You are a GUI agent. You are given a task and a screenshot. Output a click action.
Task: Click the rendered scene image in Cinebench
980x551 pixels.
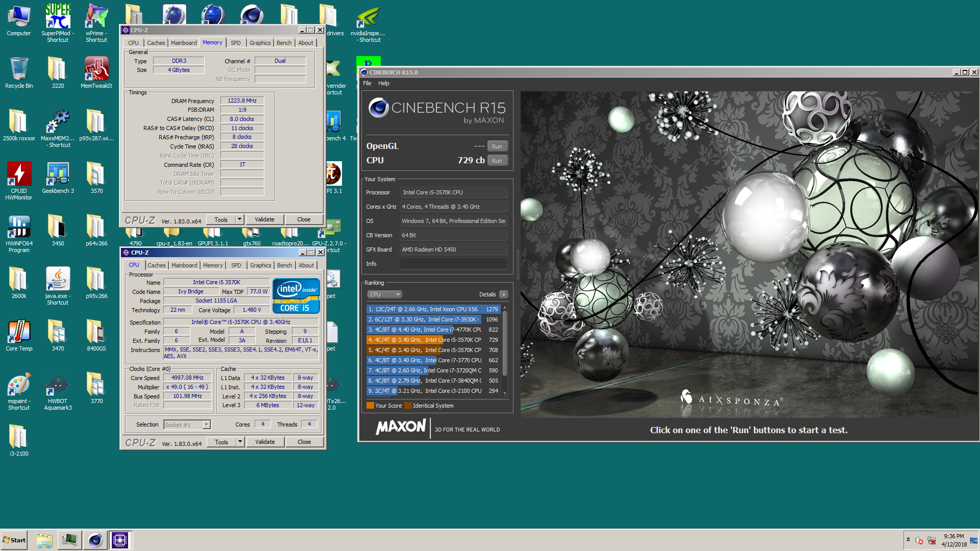pos(748,255)
